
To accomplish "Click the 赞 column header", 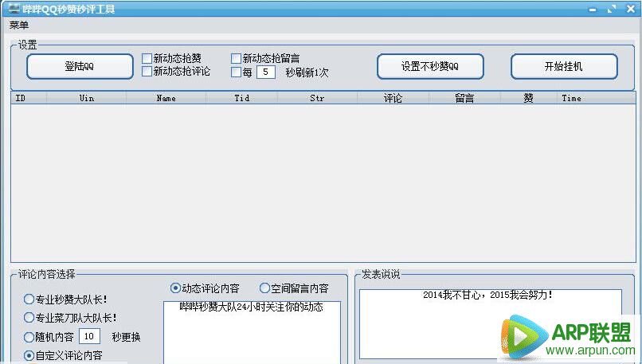I will tap(529, 98).
